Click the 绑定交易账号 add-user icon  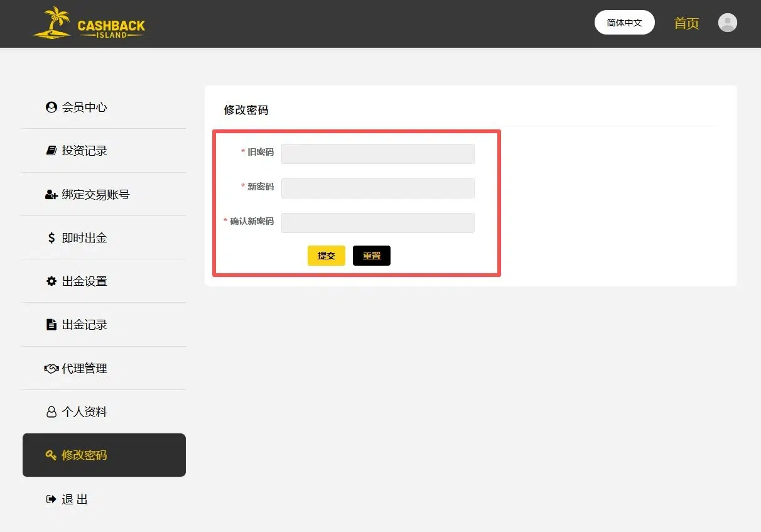[51, 195]
